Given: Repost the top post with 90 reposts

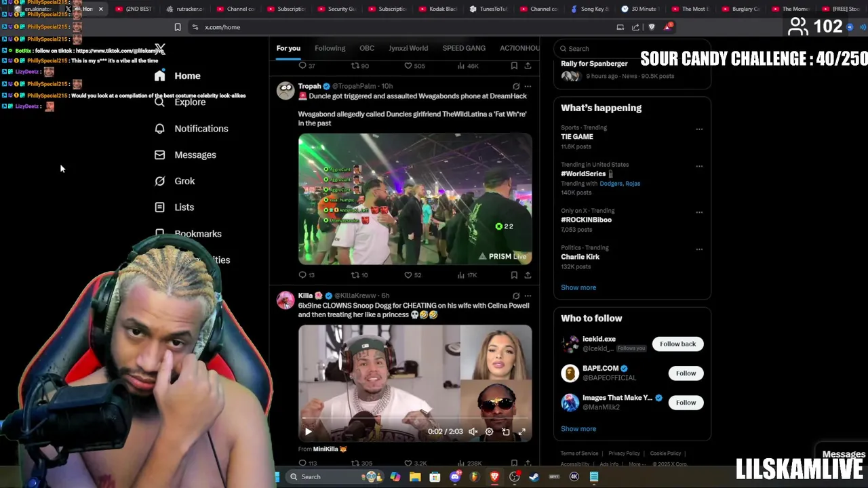Looking at the screenshot, I should tap(359, 66).
